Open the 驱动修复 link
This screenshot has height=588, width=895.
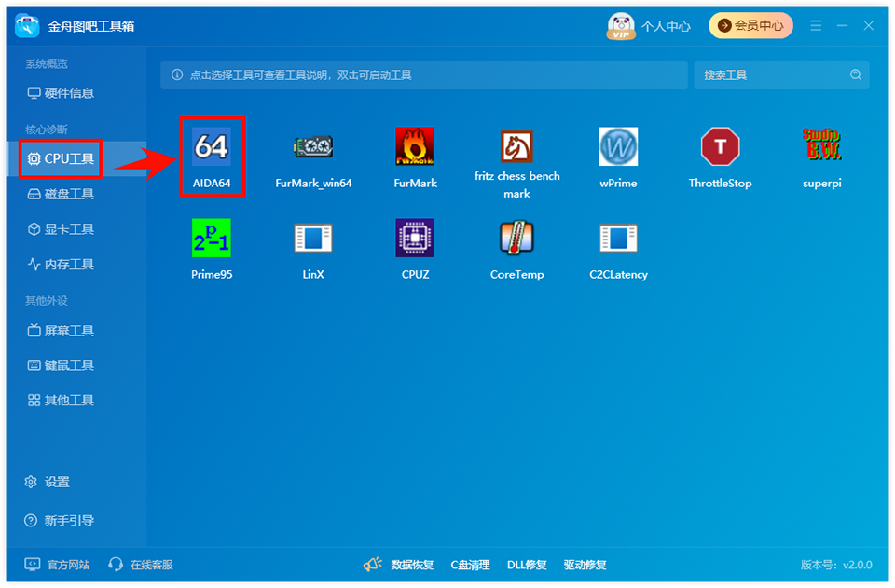click(585, 565)
